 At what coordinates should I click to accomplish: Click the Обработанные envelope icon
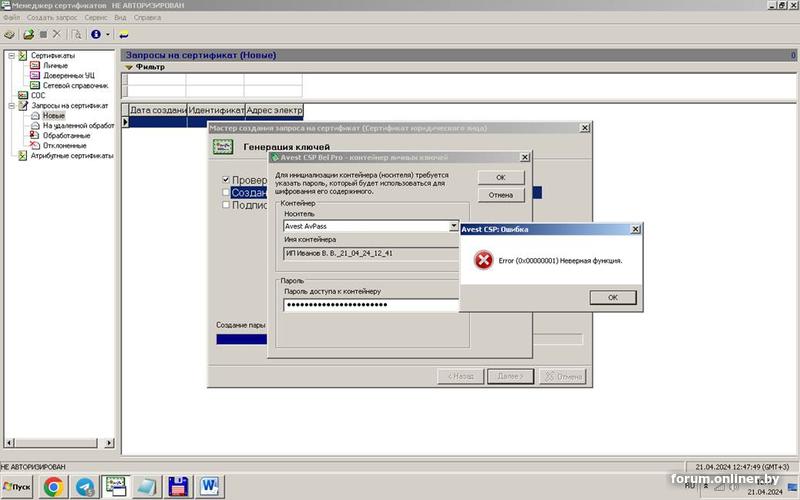point(35,135)
